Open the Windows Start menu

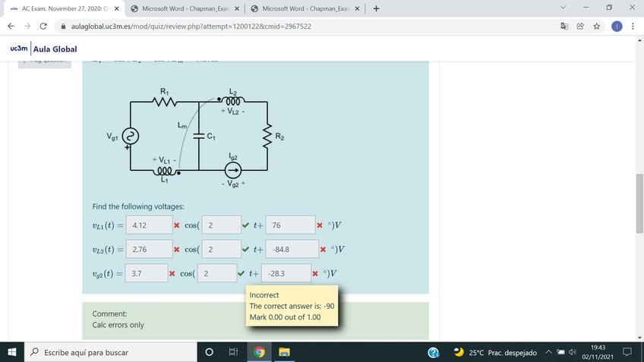click(x=12, y=353)
